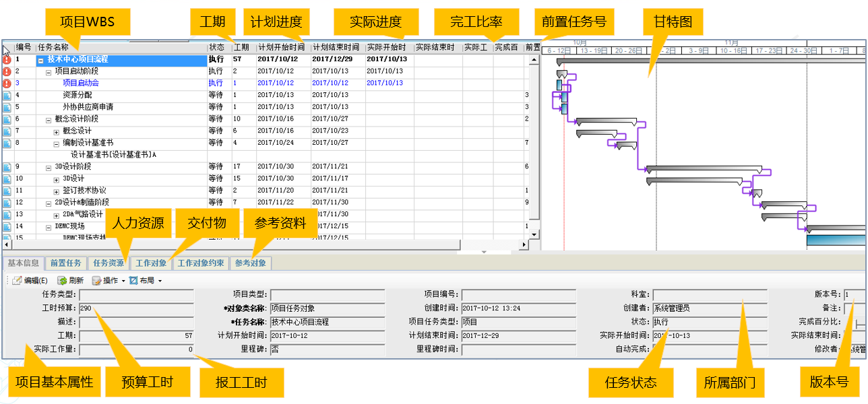Click the 工时预算 input field
868x404 pixels.
(x=136, y=308)
